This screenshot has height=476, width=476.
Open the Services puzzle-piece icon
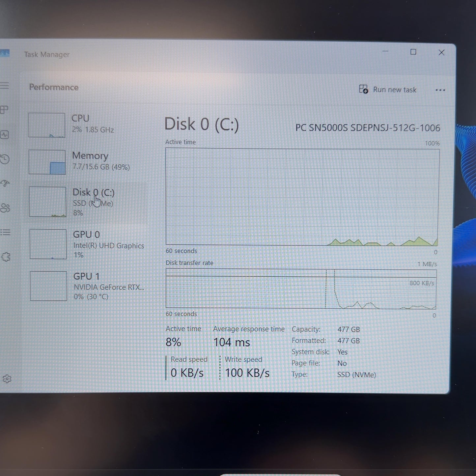pos(6,257)
